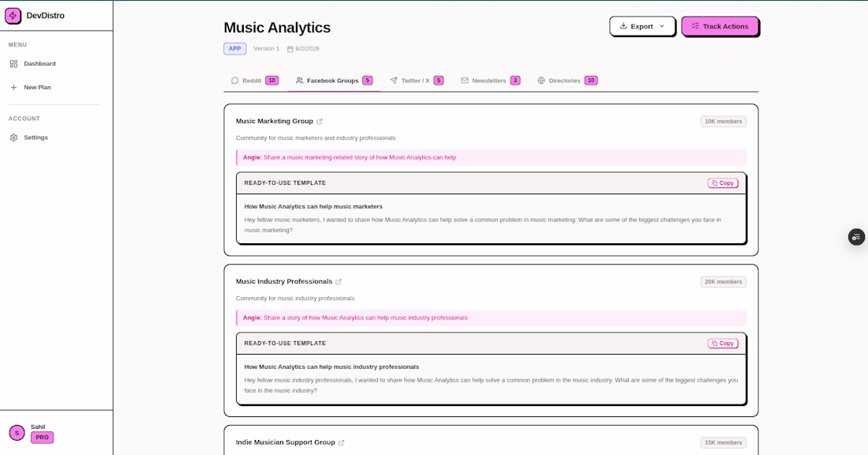Copy the Music Industry Professionals template
Viewport: 868px width, 455px height.
click(722, 344)
